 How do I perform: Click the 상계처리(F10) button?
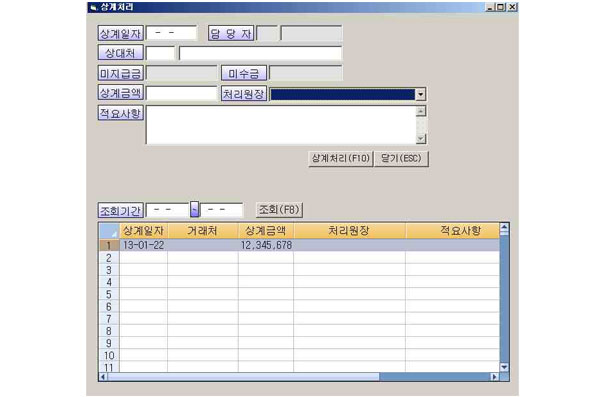[341, 158]
